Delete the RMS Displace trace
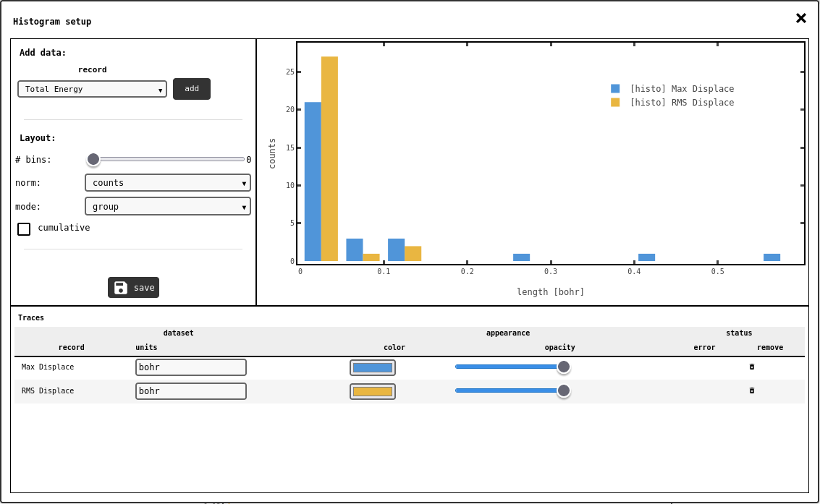The height and width of the screenshot is (504, 820). (x=751, y=390)
